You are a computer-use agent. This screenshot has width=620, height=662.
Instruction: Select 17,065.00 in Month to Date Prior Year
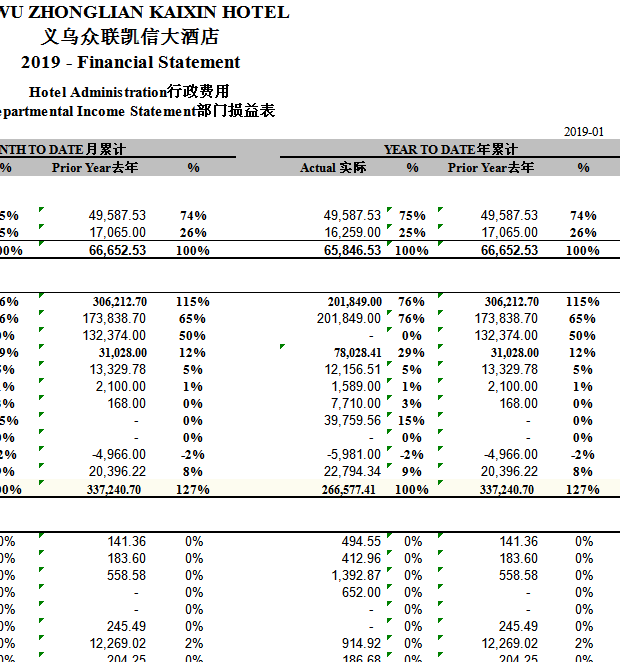click(118, 233)
